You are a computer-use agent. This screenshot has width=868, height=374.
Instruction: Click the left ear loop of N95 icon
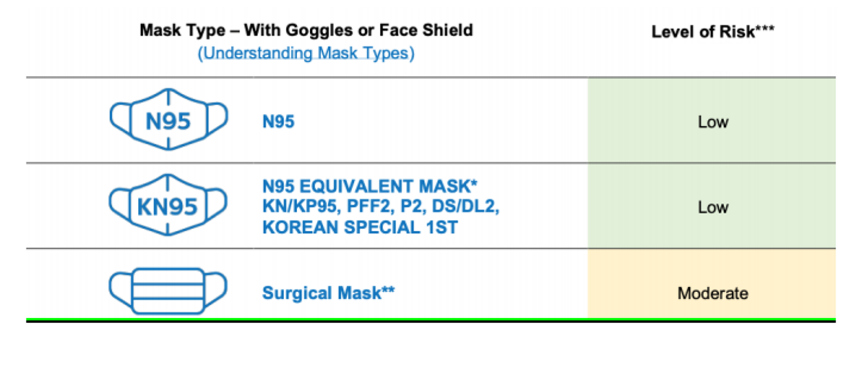pos(120,119)
